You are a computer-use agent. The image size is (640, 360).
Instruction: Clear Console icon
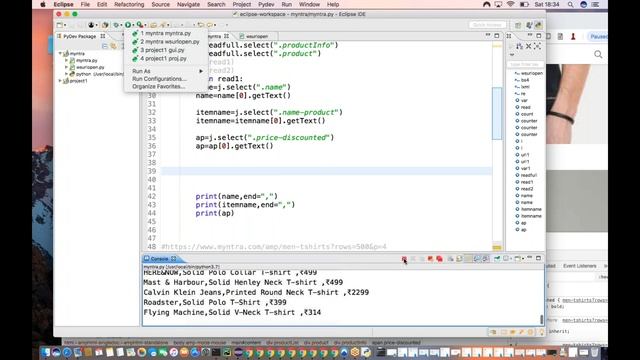pos(450,259)
